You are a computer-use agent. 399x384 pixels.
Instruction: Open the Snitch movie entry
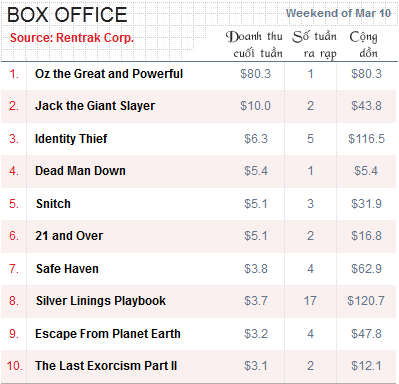(53, 204)
